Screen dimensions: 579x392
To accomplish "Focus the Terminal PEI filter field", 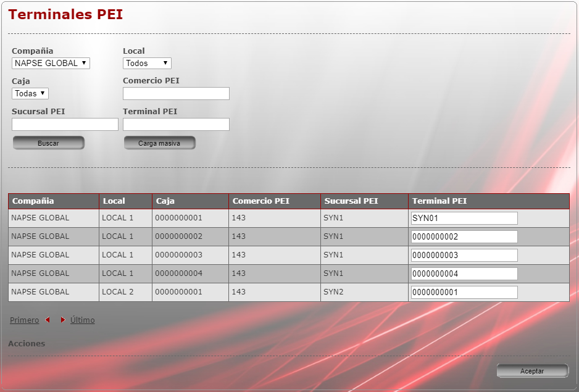I will [176, 124].
